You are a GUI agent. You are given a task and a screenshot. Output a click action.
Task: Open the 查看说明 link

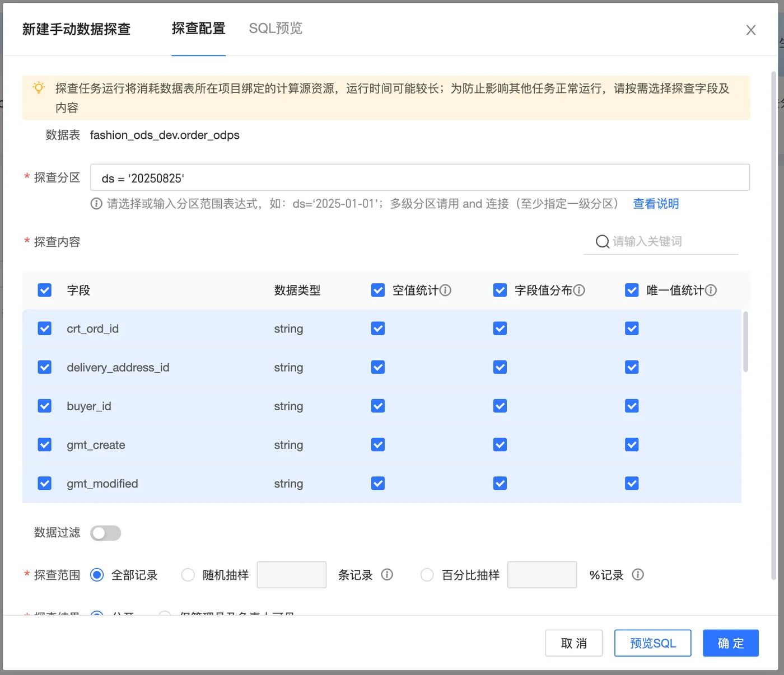tap(656, 204)
